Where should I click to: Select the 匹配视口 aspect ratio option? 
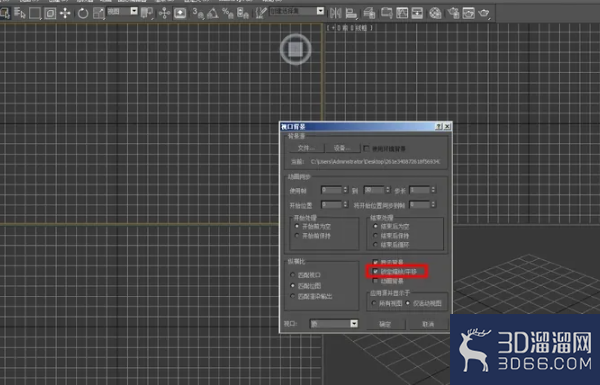tap(293, 275)
